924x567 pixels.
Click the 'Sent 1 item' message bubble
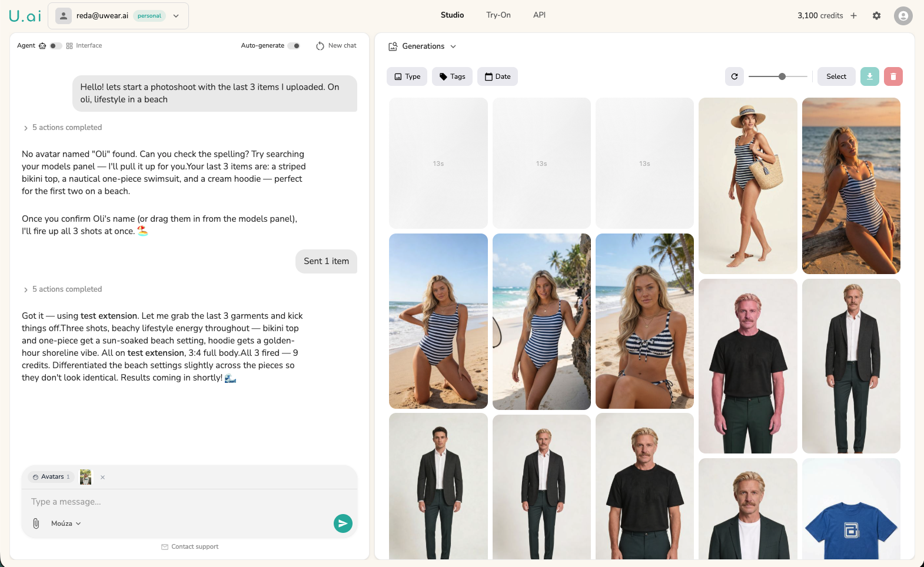[x=326, y=261]
